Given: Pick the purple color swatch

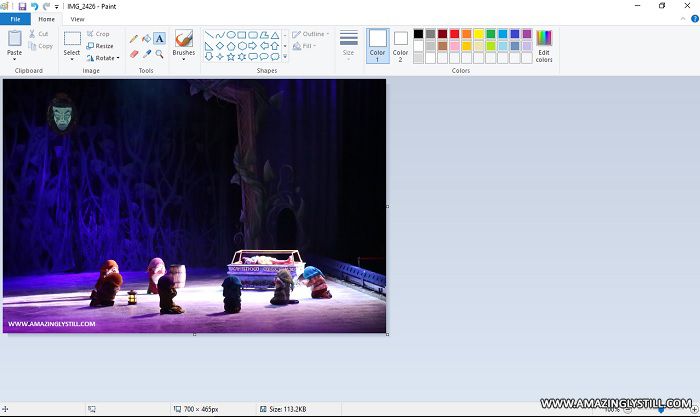Looking at the screenshot, I should coord(527,34).
